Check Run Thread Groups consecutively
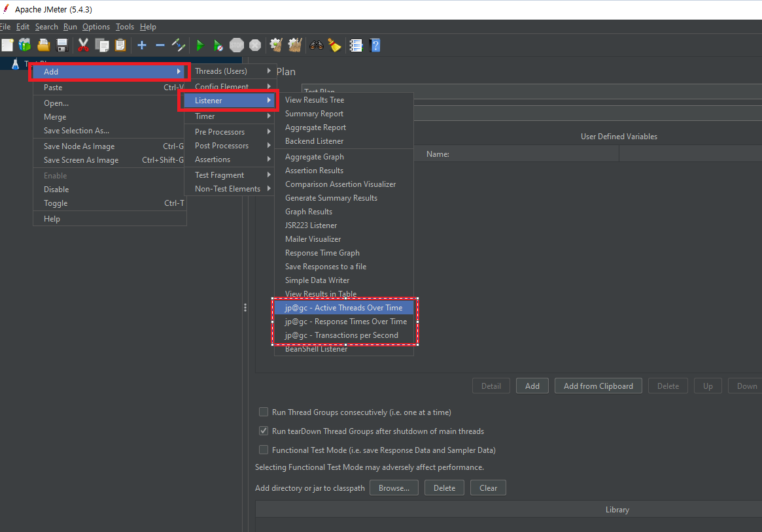This screenshot has height=532, width=762. tap(264, 412)
